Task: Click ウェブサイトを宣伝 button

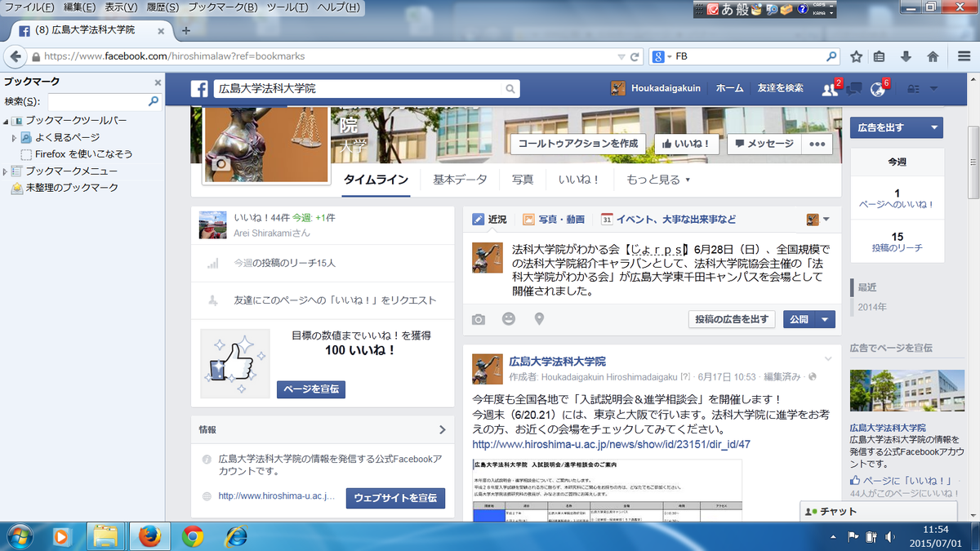Action: (x=395, y=497)
